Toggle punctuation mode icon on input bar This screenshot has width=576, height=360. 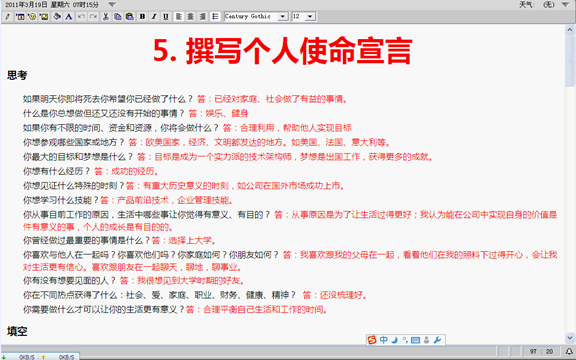(x=405, y=340)
